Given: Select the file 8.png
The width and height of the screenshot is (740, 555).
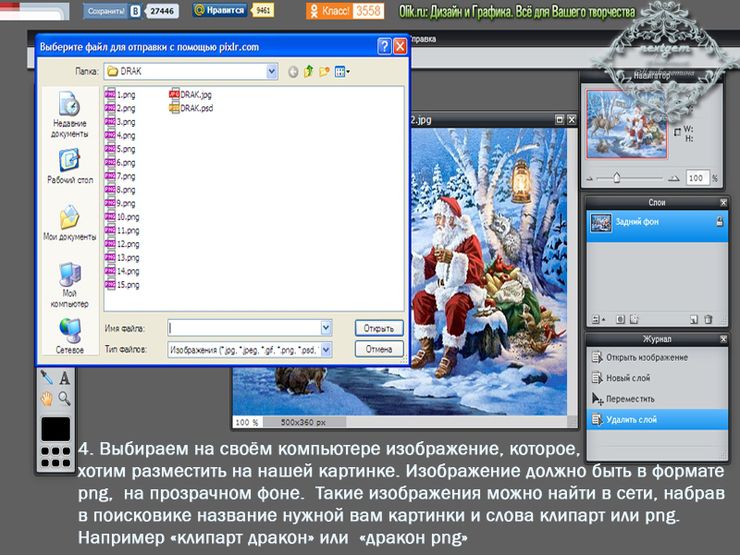Looking at the screenshot, I should tap(120, 190).
